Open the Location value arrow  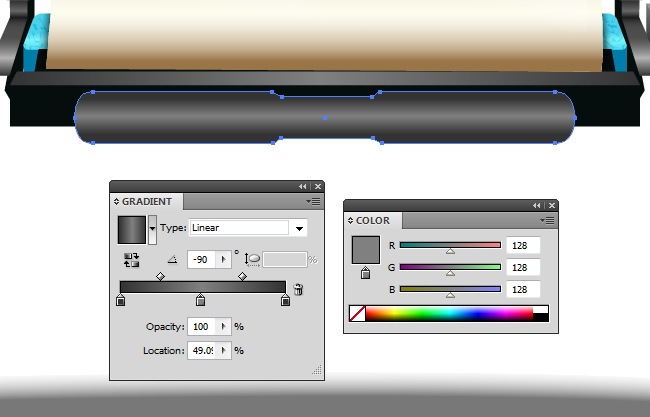point(223,351)
